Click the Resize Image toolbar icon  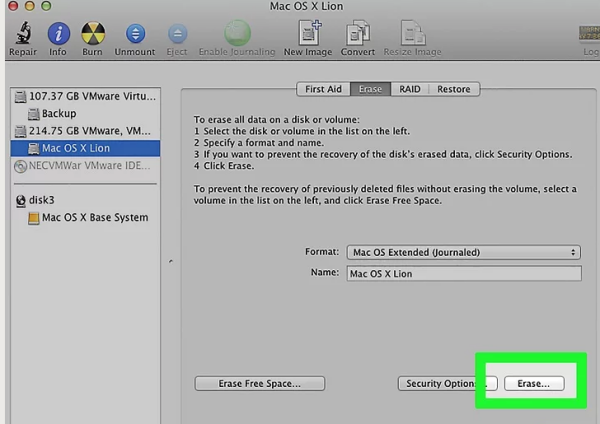click(x=412, y=33)
